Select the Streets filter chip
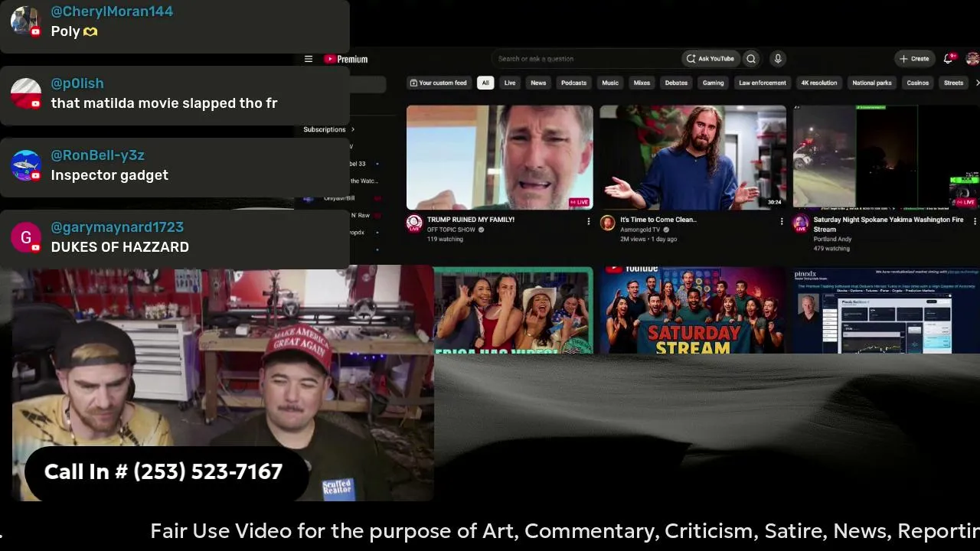 tap(954, 83)
